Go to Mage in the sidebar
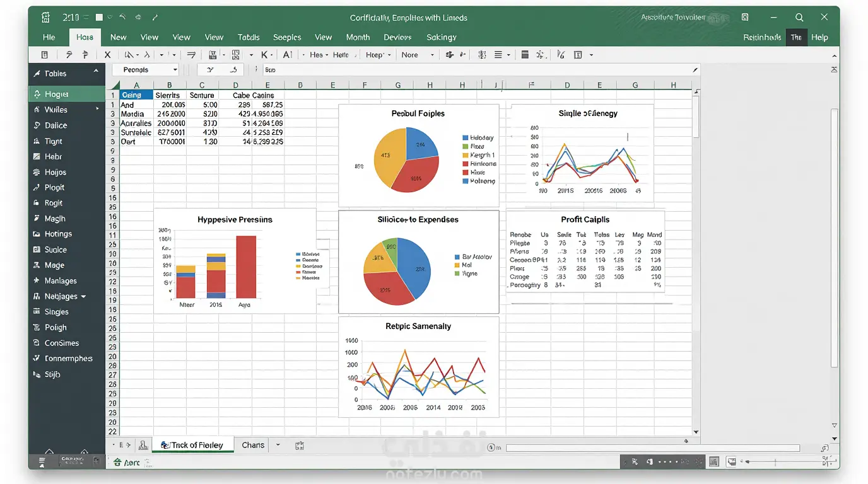The image size is (868, 484). coord(66,265)
